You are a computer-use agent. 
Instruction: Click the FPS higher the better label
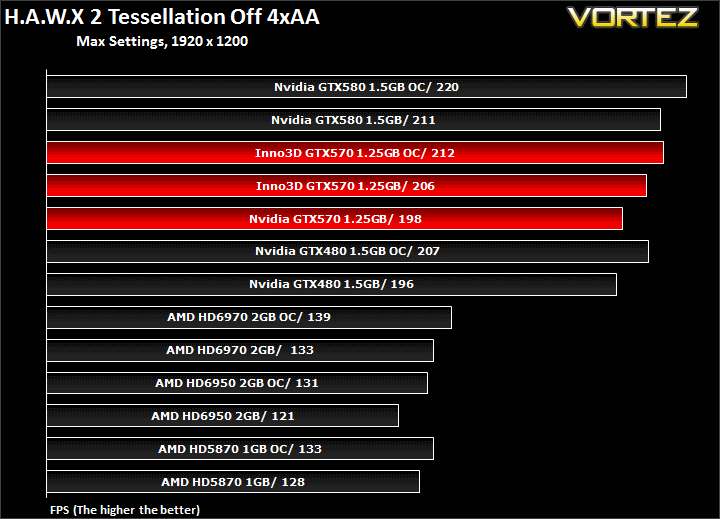coord(125,510)
